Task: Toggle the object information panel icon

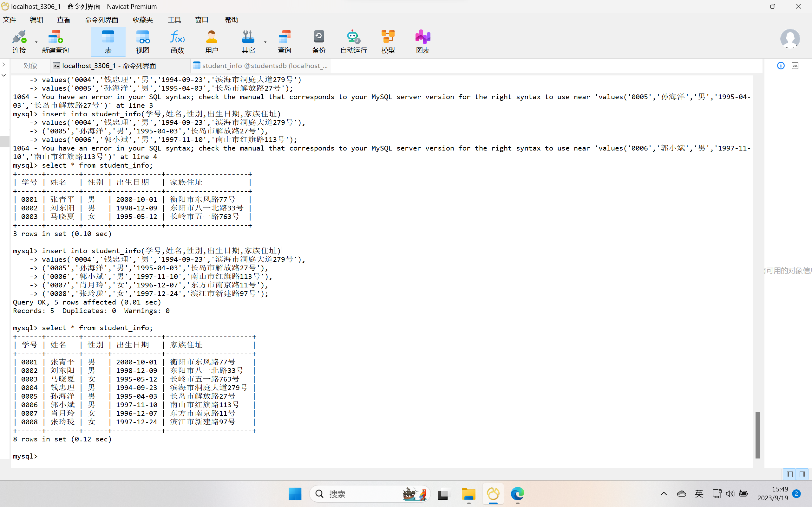Action: 781,66
